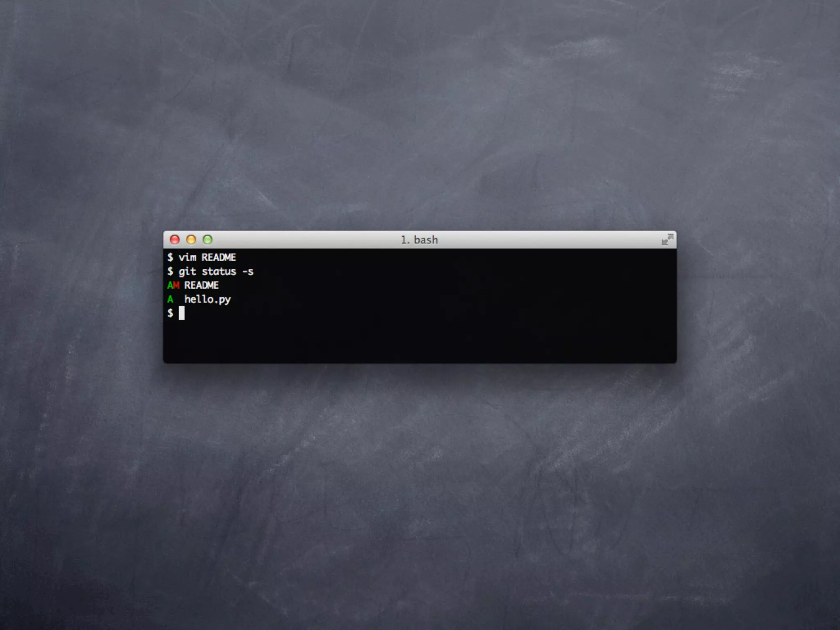The image size is (840, 630).
Task: Click the white block cursor at prompt
Action: (x=182, y=313)
